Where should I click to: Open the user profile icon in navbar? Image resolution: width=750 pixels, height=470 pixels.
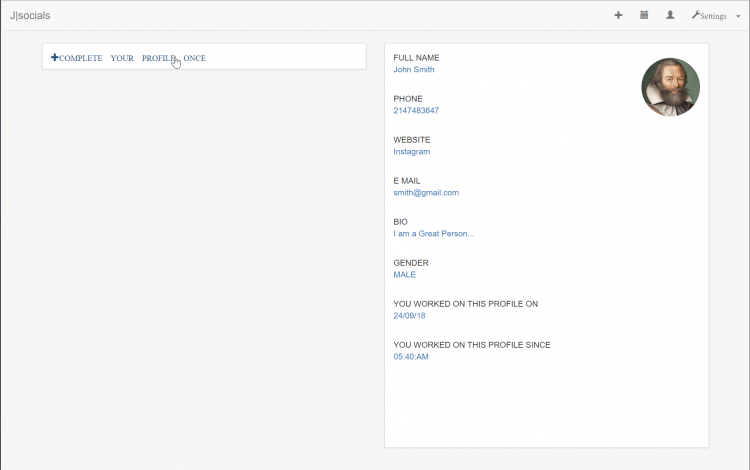click(x=670, y=15)
